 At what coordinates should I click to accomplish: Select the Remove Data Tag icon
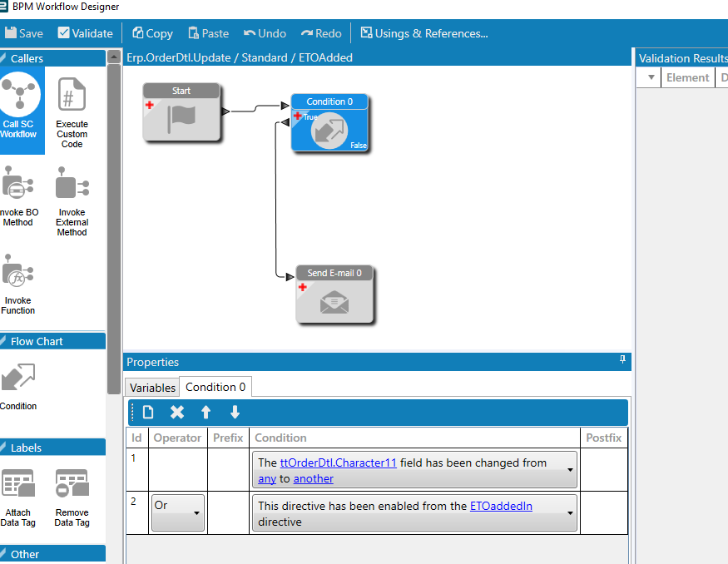(x=72, y=483)
